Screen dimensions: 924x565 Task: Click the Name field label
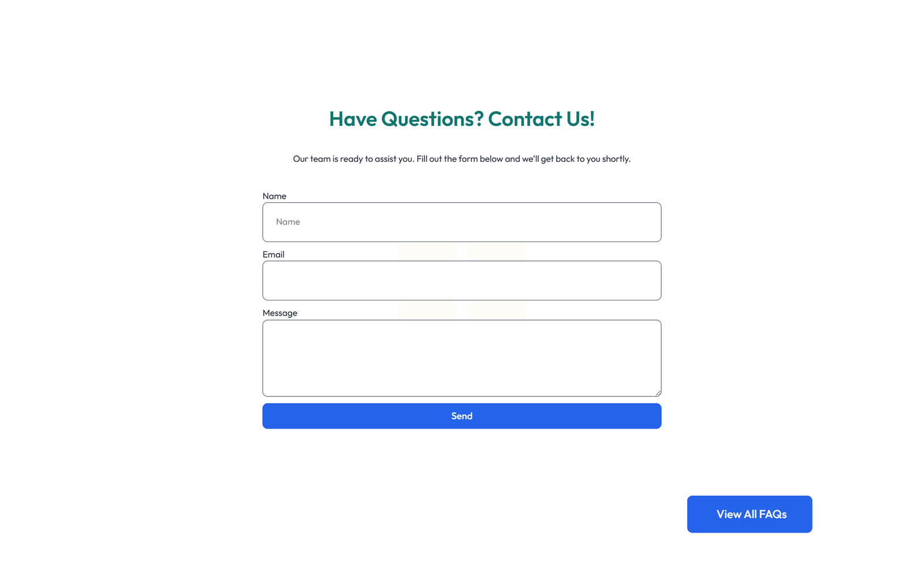click(x=274, y=196)
